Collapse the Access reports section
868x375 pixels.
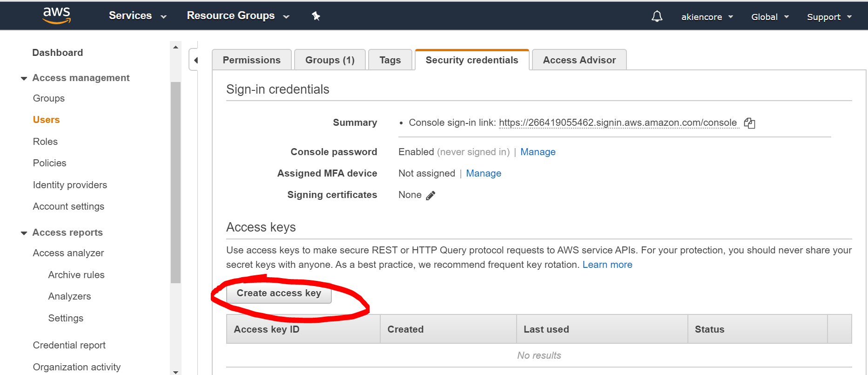click(x=24, y=233)
